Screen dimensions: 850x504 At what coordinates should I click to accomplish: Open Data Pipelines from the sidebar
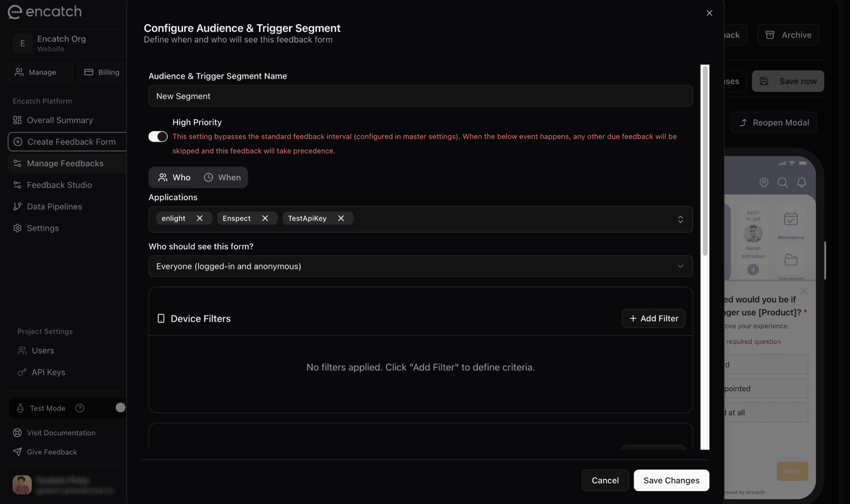[x=54, y=207]
